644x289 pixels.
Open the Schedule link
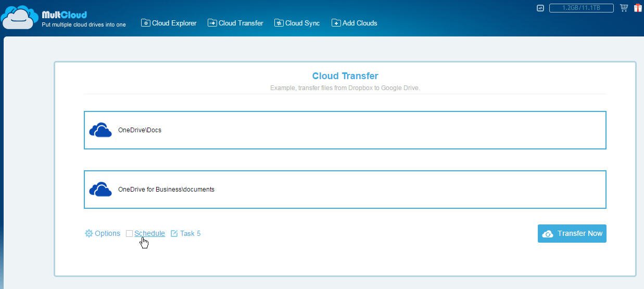pyautogui.click(x=149, y=233)
